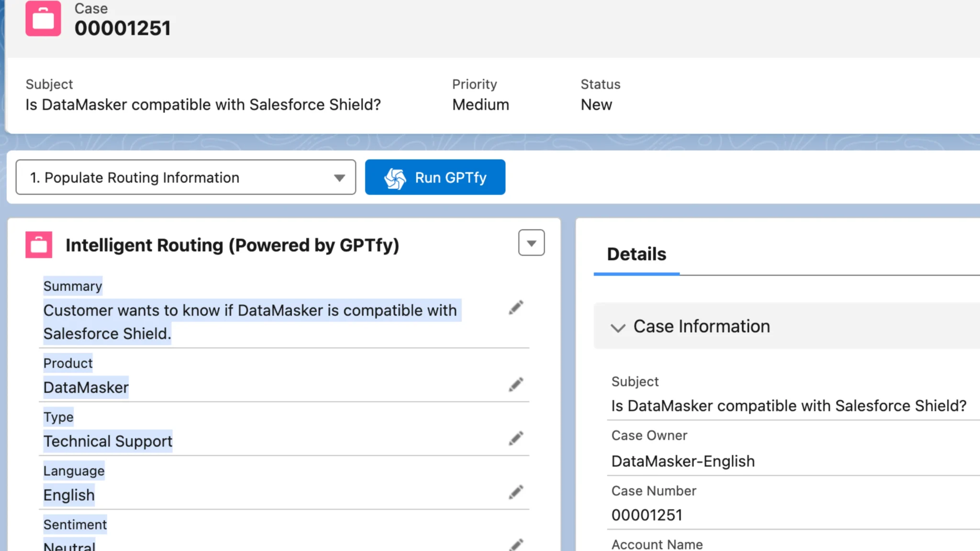Click the pink Case briefcase icon in header
980x551 pixels.
[43, 19]
